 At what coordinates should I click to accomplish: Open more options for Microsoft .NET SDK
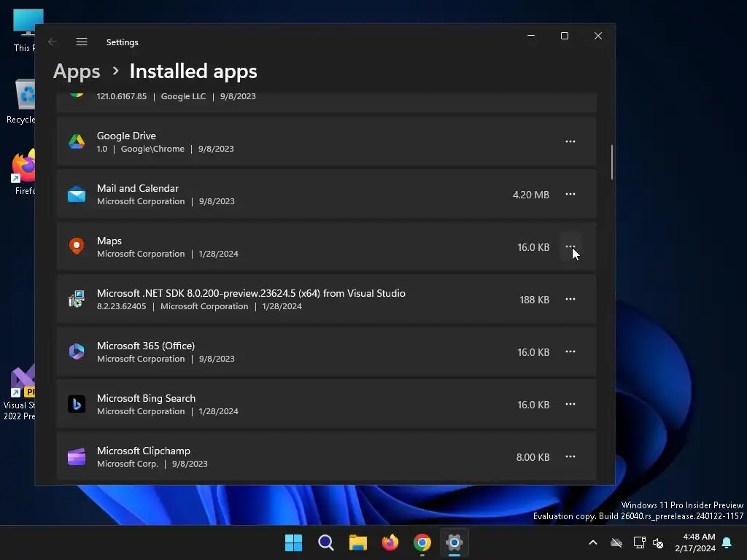pos(570,299)
